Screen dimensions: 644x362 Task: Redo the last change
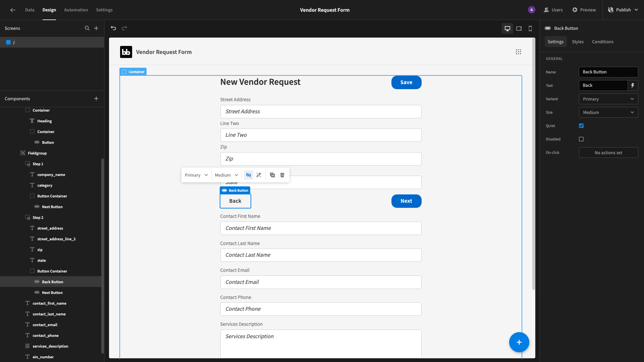tap(124, 28)
